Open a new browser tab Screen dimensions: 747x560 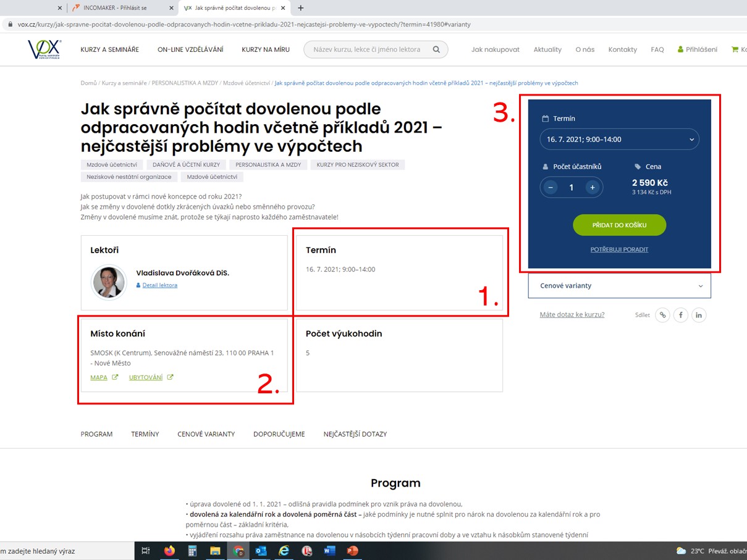point(301,8)
